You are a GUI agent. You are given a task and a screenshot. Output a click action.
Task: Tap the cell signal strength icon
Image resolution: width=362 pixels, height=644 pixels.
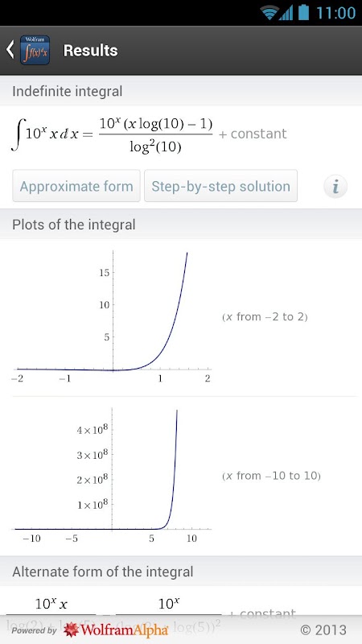point(286,14)
